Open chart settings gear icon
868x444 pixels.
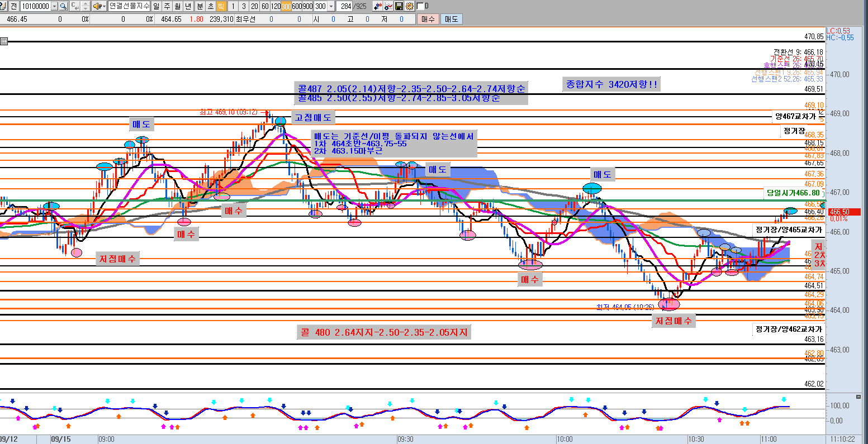pyautogui.click(x=410, y=6)
